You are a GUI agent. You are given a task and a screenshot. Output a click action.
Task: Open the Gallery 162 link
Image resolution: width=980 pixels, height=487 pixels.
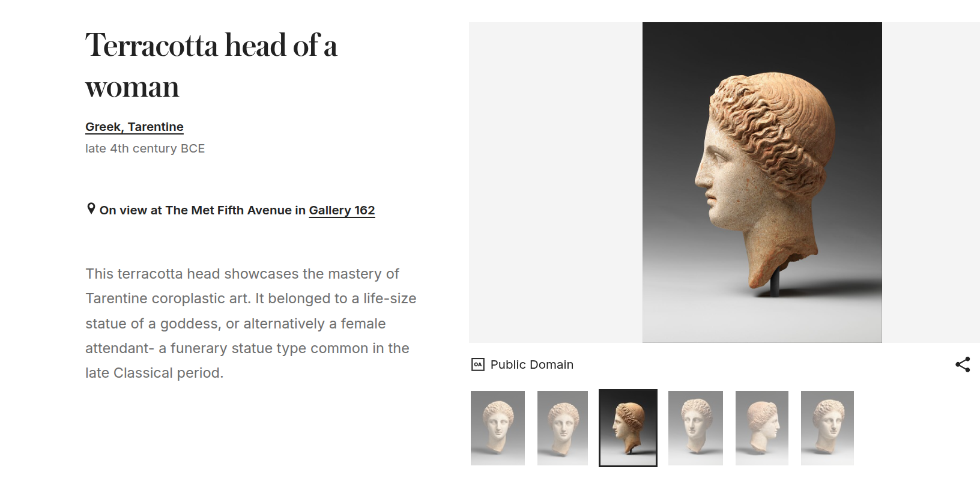tap(342, 210)
